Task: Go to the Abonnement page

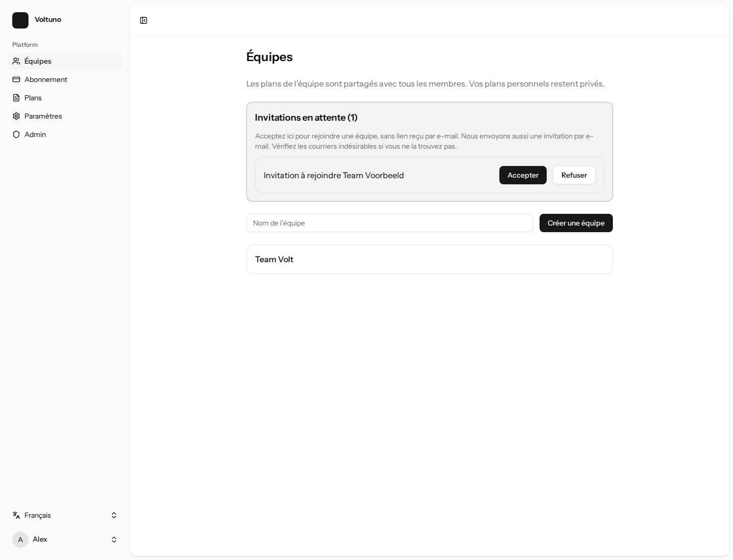Action: (x=65, y=79)
